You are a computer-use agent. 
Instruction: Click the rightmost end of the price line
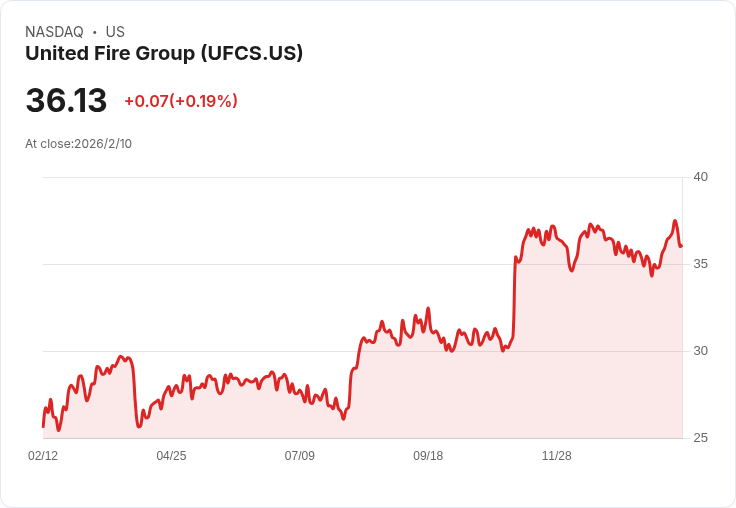pyautogui.click(x=681, y=246)
